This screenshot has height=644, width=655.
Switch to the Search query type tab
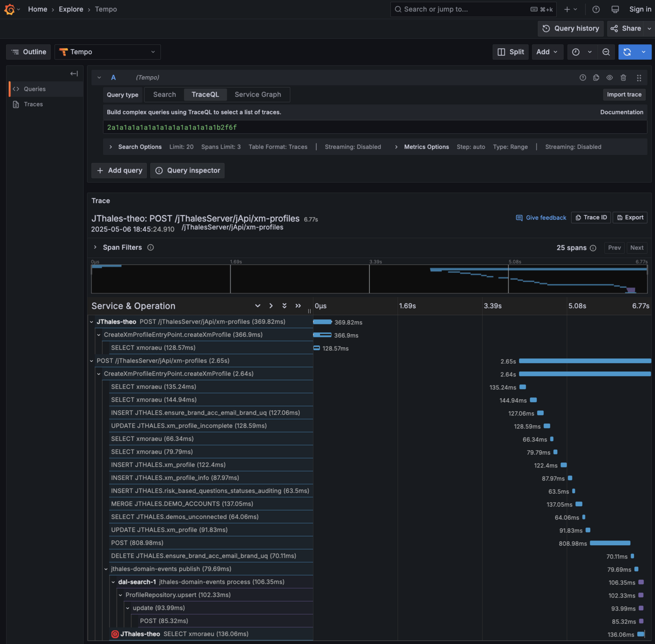pyautogui.click(x=165, y=94)
